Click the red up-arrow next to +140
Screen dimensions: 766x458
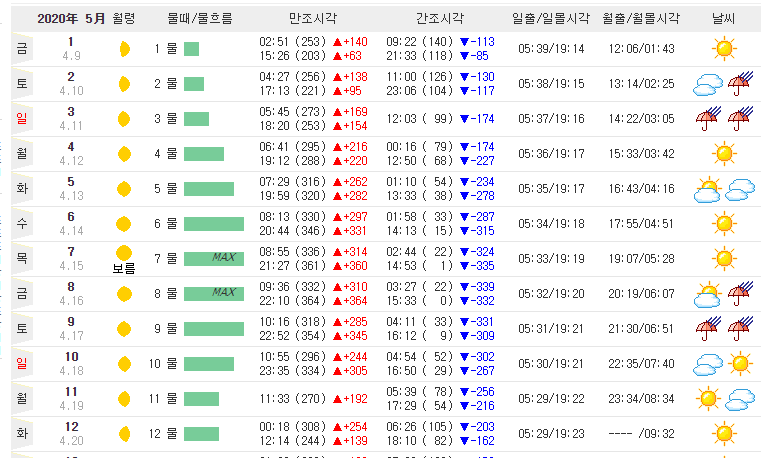click(x=337, y=42)
